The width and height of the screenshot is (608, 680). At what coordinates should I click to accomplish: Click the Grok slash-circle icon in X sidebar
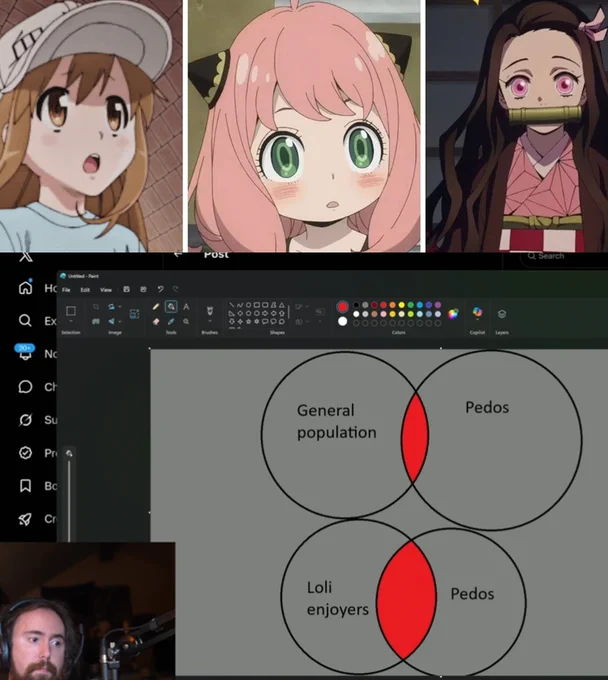click(x=26, y=420)
